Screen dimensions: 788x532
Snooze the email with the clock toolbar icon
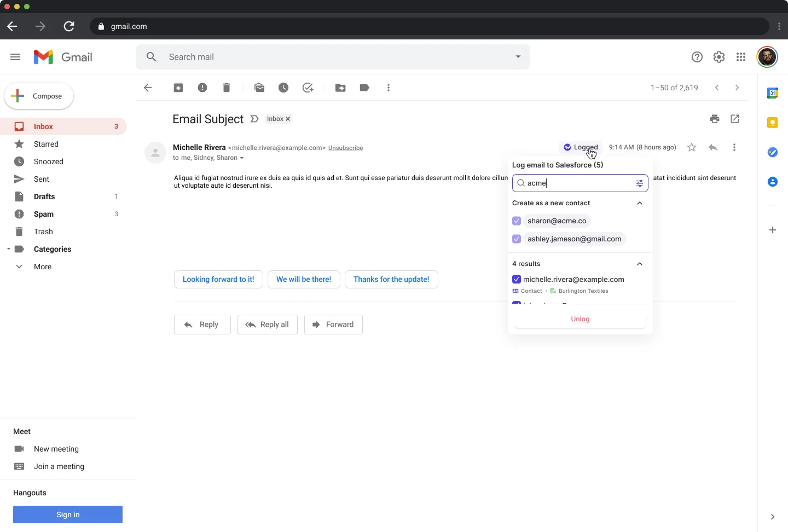coord(283,88)
